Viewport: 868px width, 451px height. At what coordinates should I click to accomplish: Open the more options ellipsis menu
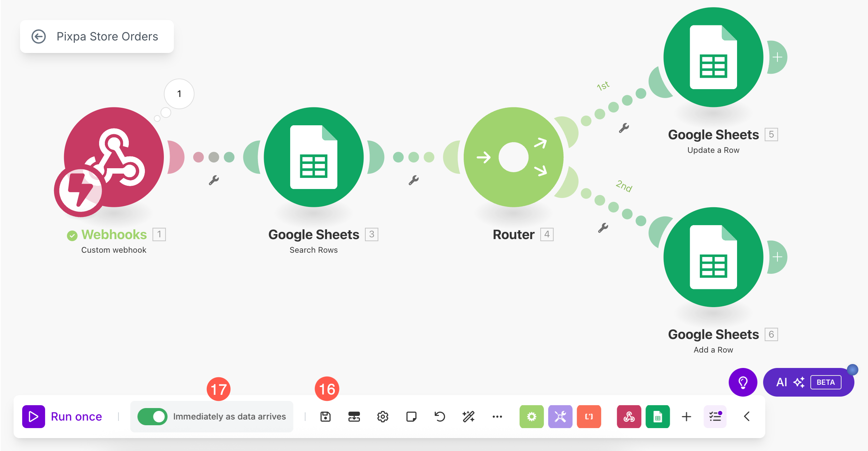(x=497, y=417)
